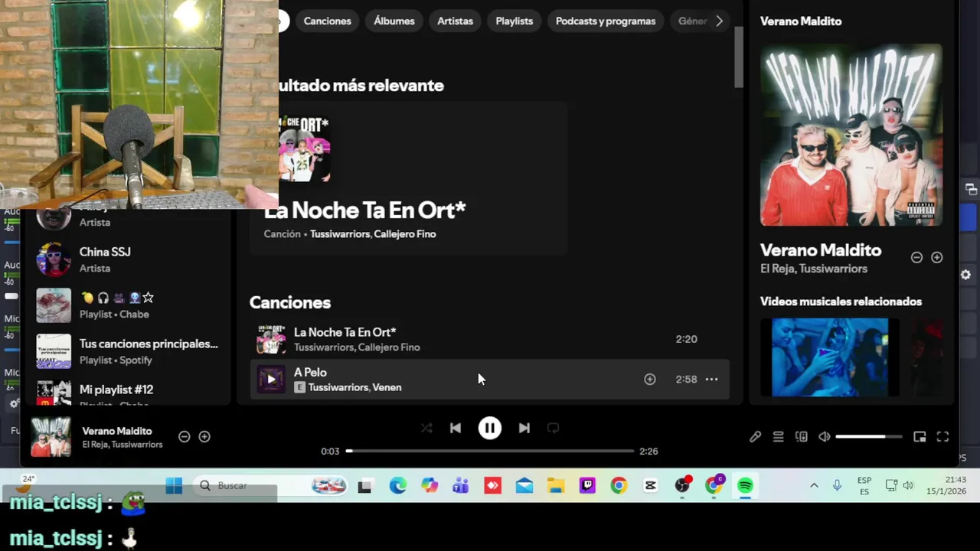Viewport: 980px width, 551px height.
Task: Open the lyrics view icon
Action: (755, 436)
